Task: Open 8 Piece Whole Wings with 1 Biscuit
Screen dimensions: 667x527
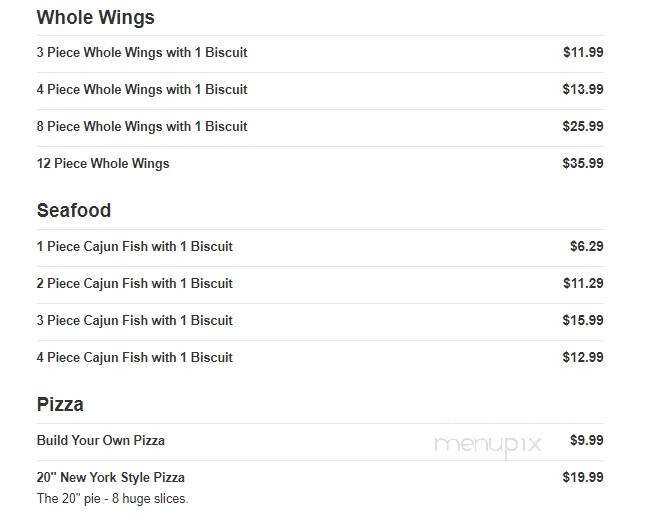Action: (x=142, y=126)
